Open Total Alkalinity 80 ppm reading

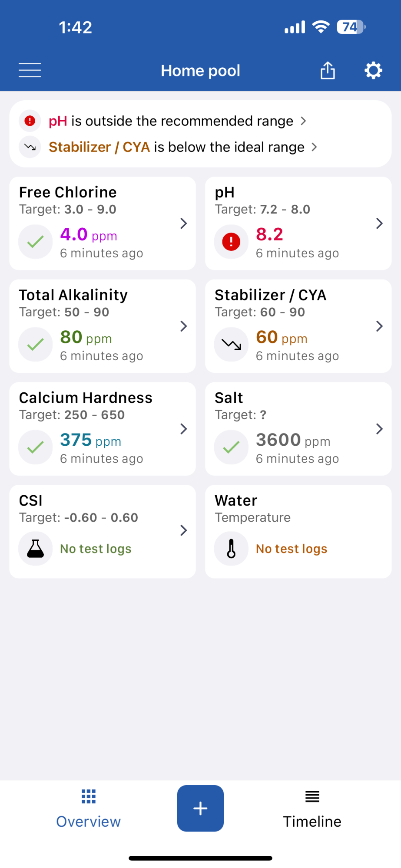(103, 326)
